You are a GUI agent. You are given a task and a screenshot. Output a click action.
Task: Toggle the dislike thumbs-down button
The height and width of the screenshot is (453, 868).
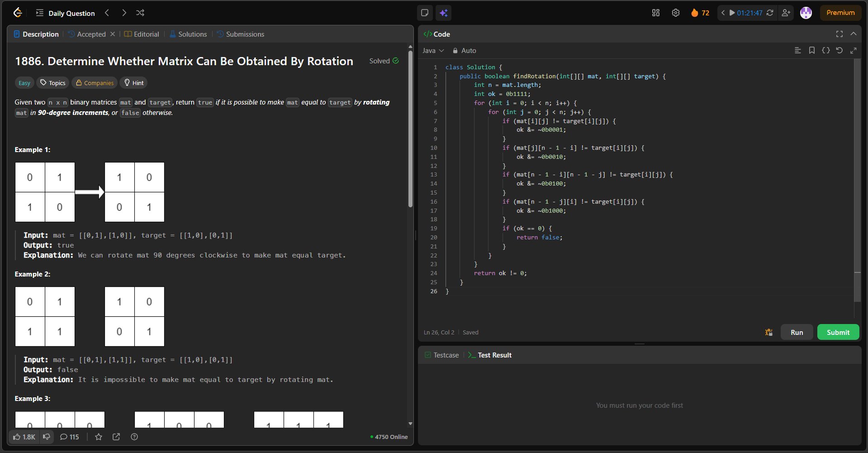(x=46, y=437)
